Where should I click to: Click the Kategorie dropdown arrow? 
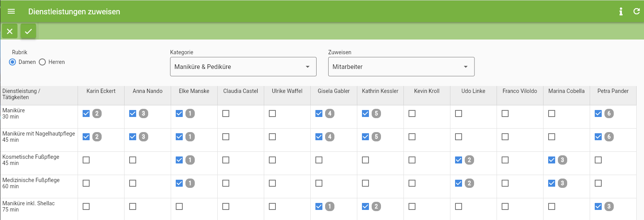tap(308, 67)
